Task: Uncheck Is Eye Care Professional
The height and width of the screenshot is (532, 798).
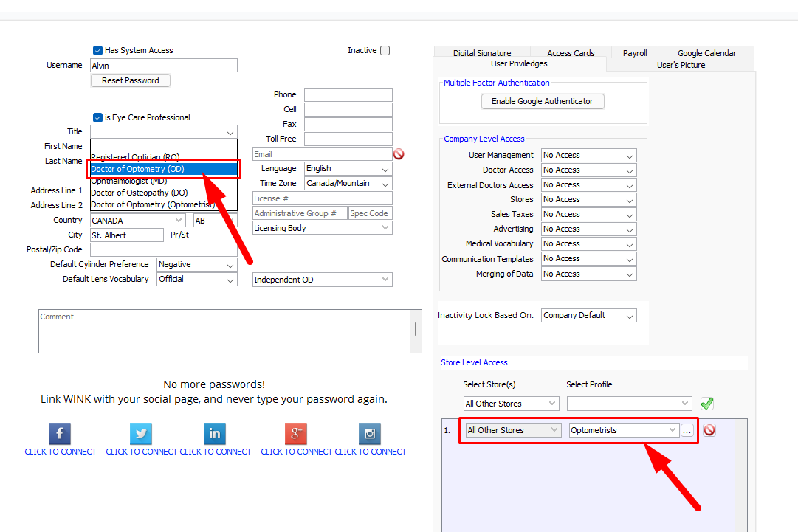Action: click(x=97, y=117)
